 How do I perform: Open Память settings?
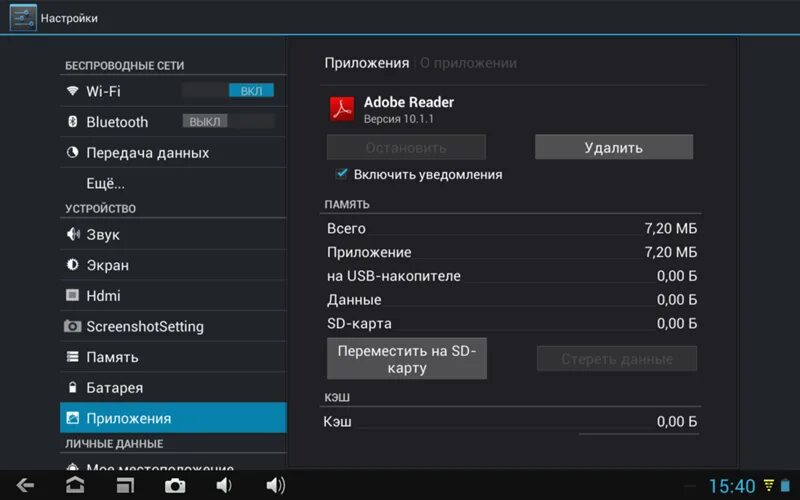[173, 357]
